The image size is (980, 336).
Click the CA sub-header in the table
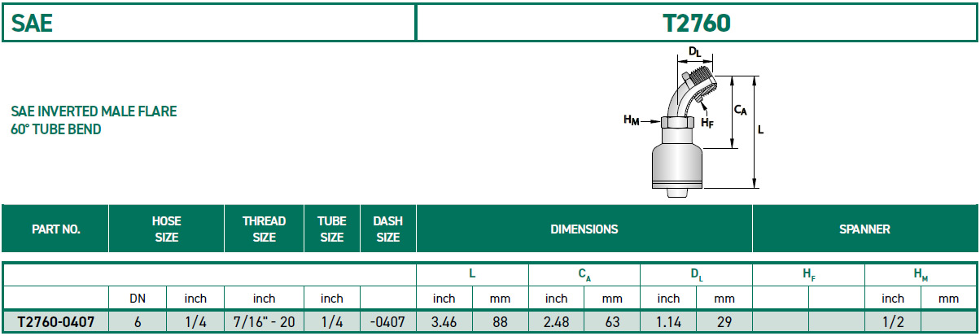[x=584, y=275]
